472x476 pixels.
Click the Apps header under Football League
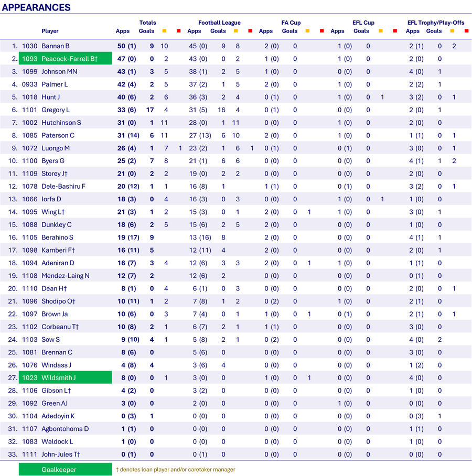tap(194, 31)
